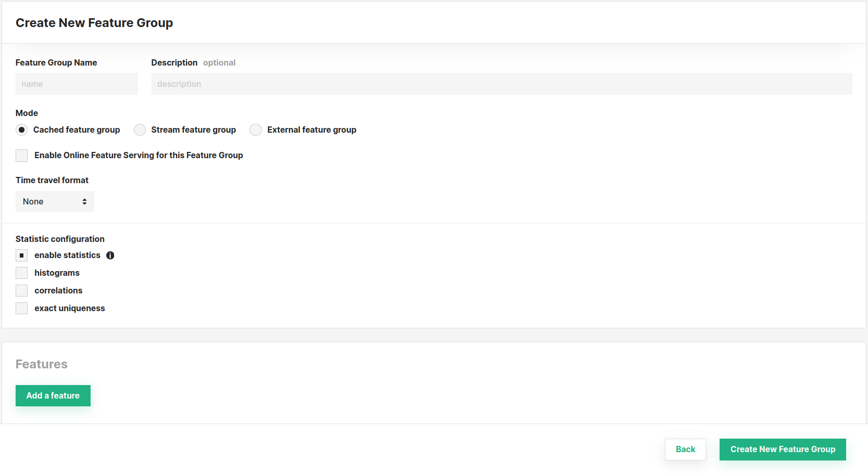Click the Back button
Screen dimensions: 868x474
pos(685,449)
